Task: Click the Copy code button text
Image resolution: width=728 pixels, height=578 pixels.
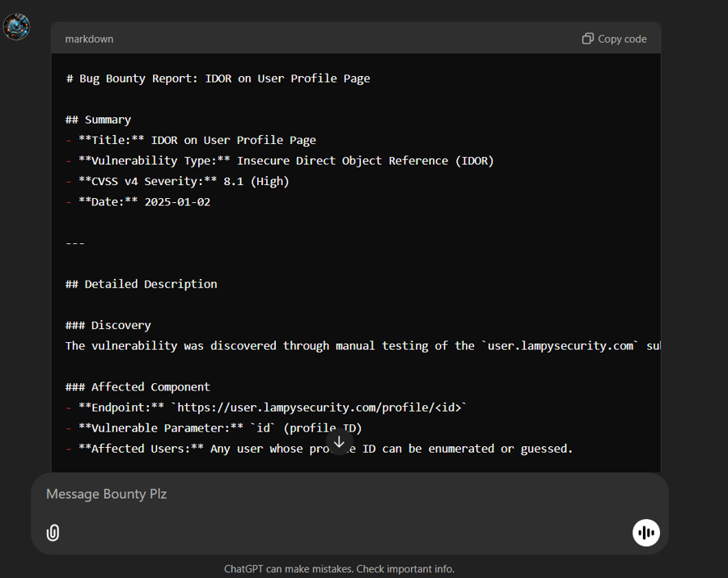Action: point(622,39)
